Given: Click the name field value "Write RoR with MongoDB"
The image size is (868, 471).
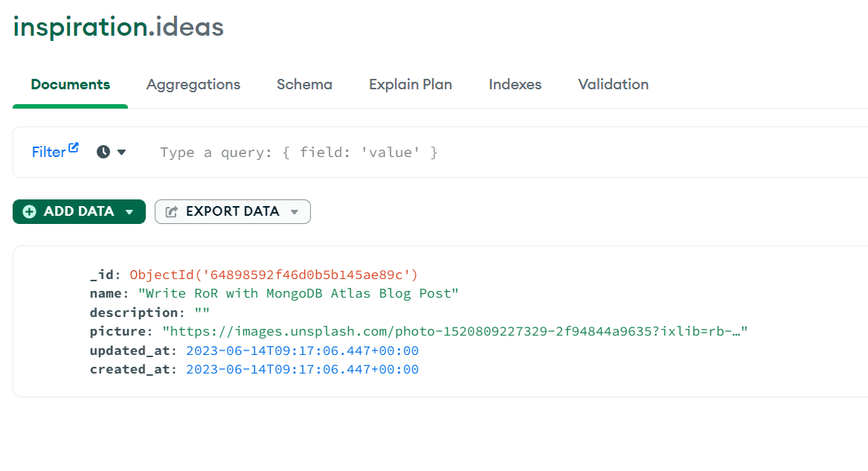Looking at the screenshot, I should tap(298, 293).
